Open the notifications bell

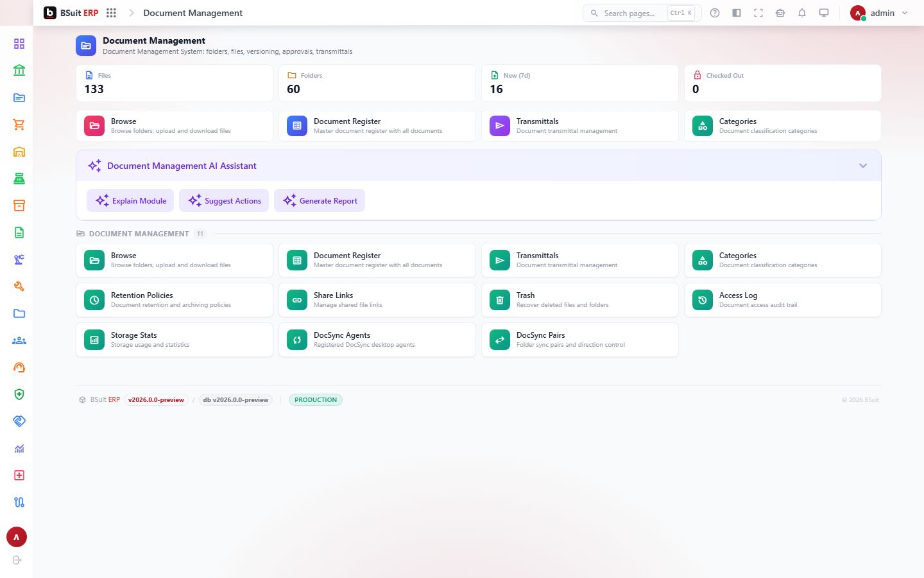coord(802,13)
